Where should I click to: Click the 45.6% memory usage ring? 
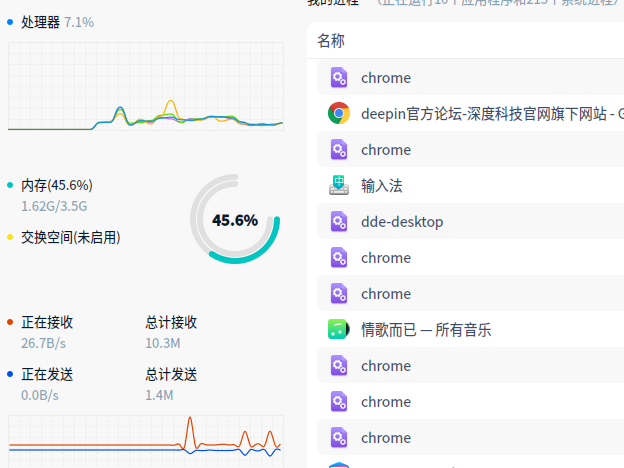(x=235, y=220)
